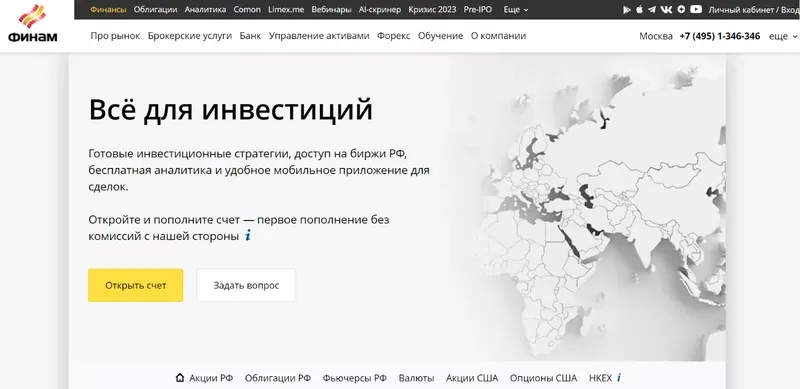This screenshot has height=389, width=800.
Task: Click info icon after the commission-free deposit text
Action: tap(248, 236)
